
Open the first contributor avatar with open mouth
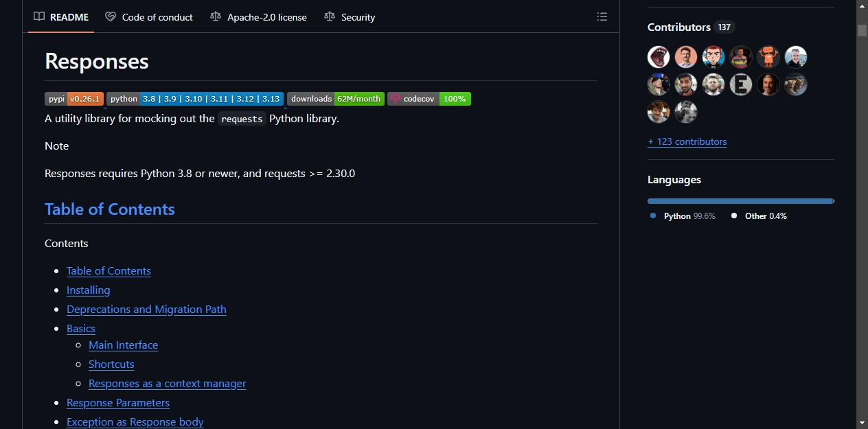pyautogui.click(x=659, y=57)
